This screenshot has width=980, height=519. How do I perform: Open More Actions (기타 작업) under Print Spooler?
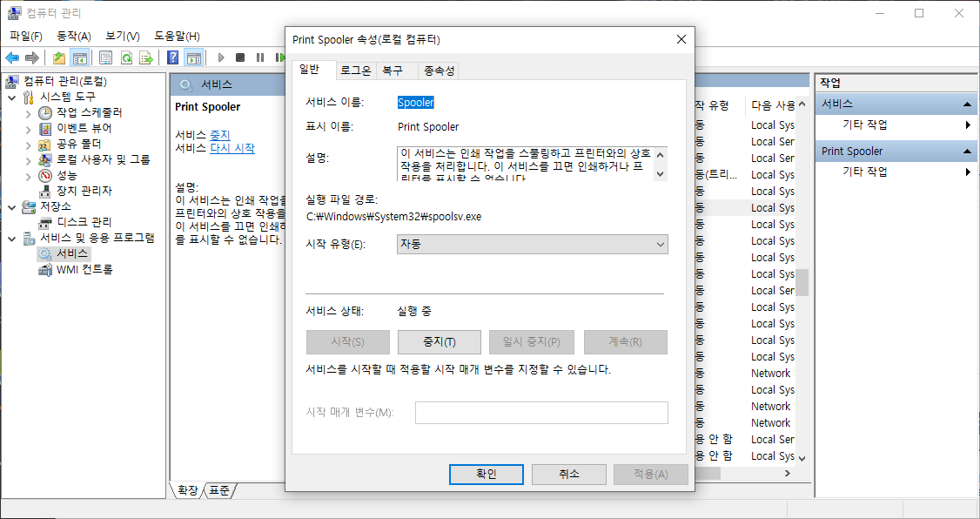tap(865, 172)
